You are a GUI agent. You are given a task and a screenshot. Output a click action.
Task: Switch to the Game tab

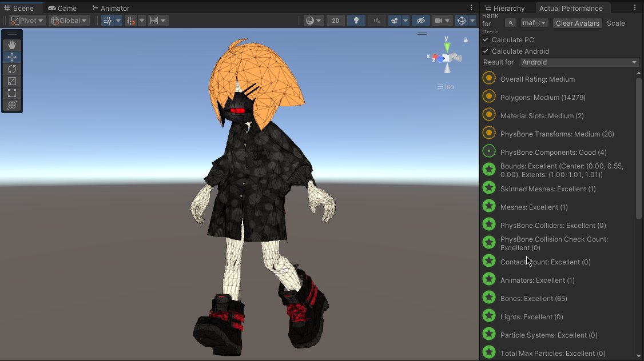[62, 8]
